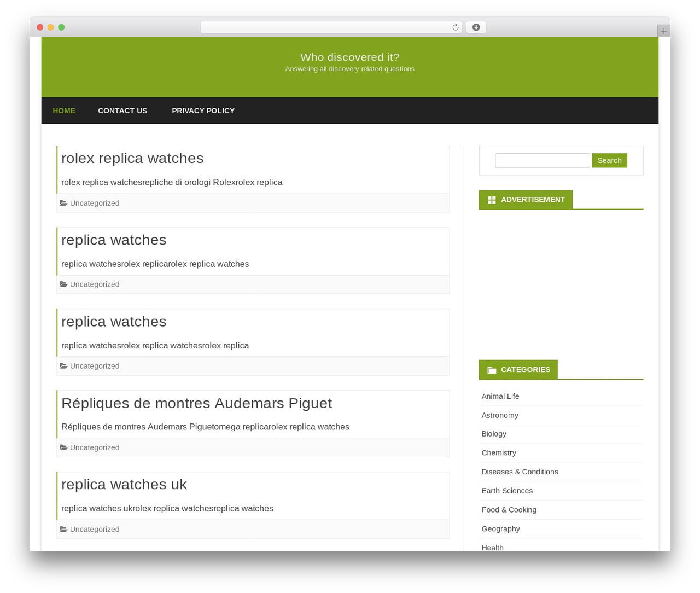Click folder icon under Répliques de montres post
This screenshot has width=700, height=593.
click(63, 447)
